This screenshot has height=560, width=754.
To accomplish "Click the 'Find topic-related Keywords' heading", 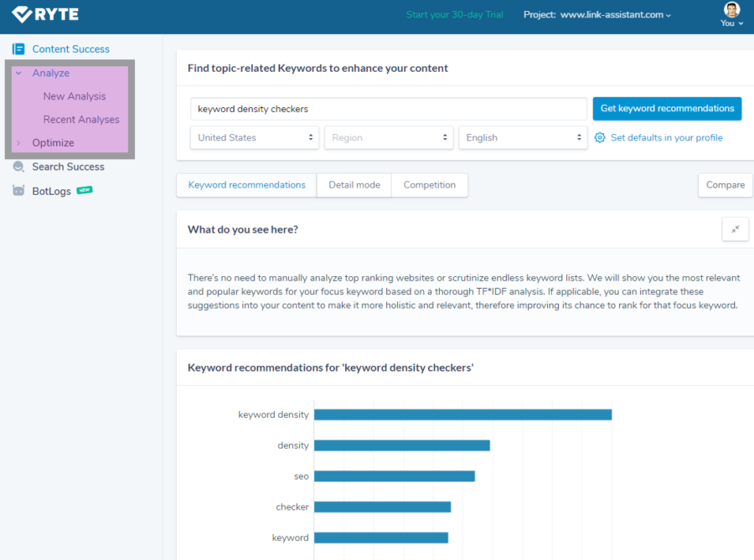I will (318, 68).
